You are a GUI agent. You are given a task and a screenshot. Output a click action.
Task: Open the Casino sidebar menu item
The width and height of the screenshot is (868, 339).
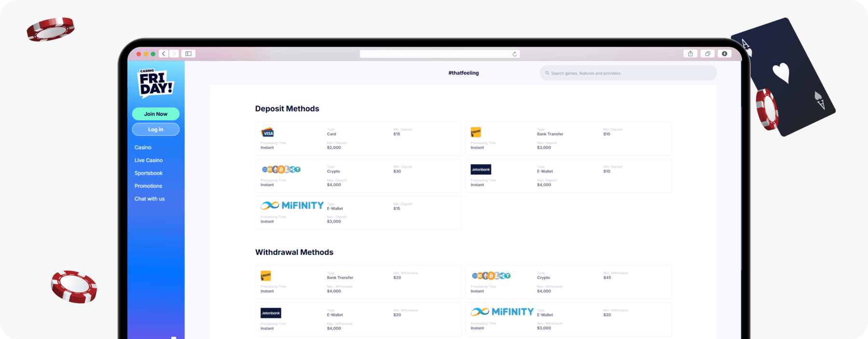coord(143,147)
